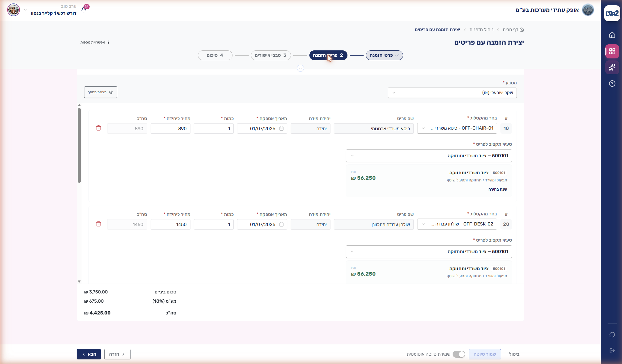622x364 pixels.
Task: Click the scrollbar up arrow
Action: (79, 105)
